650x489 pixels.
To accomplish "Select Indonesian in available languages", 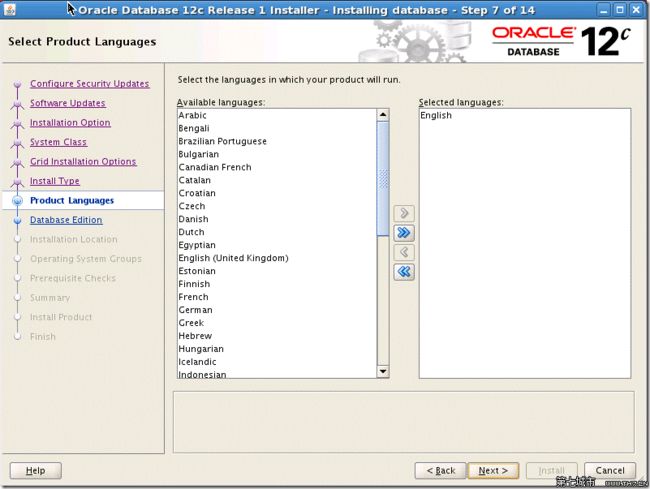I will 276,373.
